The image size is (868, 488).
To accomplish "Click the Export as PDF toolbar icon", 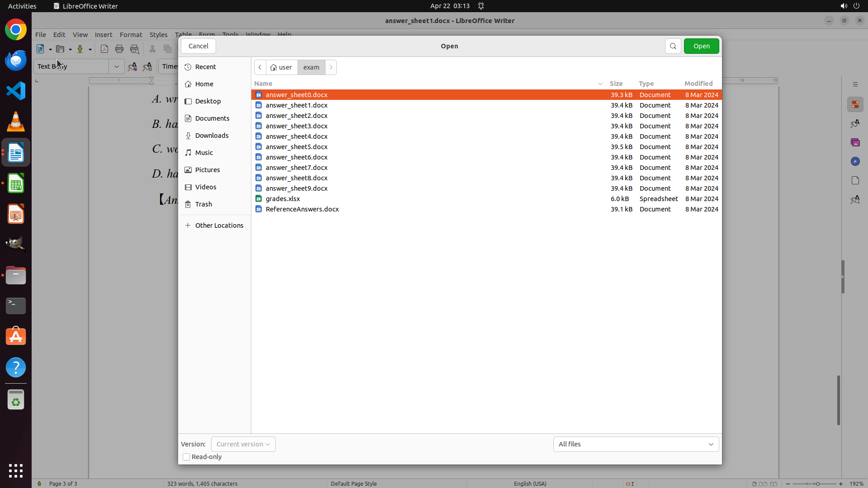I will (104, 49).
